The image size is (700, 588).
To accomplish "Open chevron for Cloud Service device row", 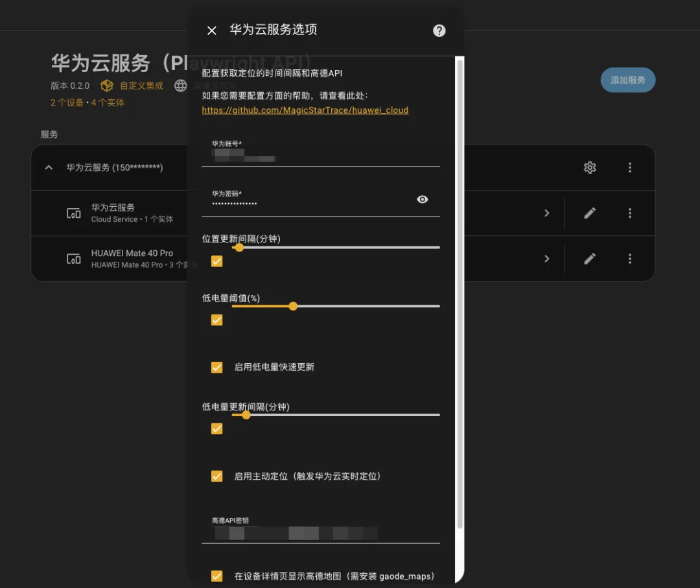I will [547, 213].
